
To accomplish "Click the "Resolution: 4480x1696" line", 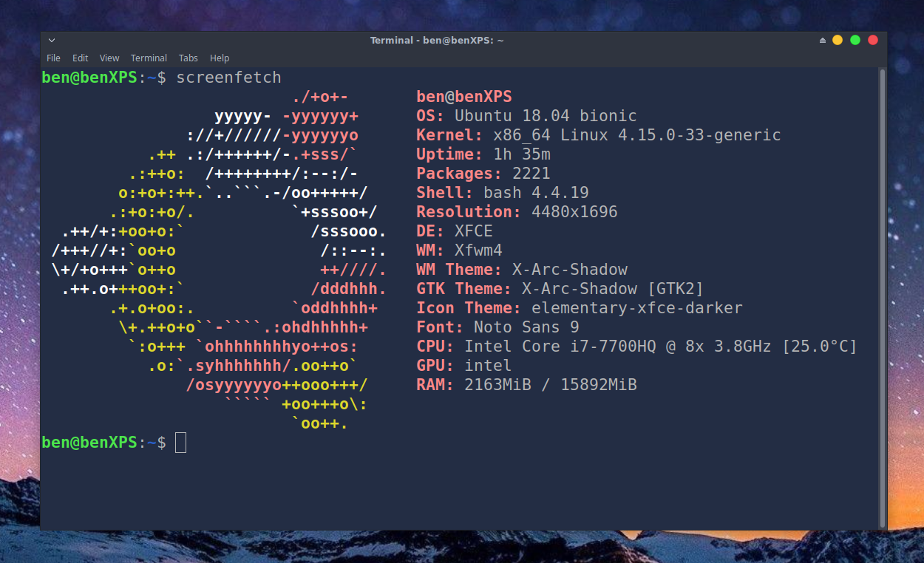I will (x=517, y=212).
